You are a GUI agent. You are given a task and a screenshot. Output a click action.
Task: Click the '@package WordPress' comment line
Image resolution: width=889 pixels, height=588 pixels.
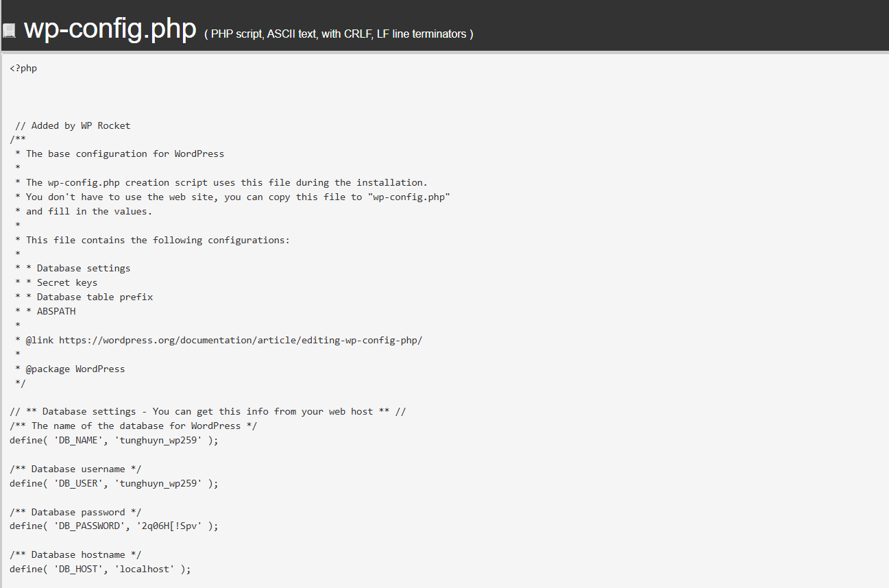tap(75, 369)
